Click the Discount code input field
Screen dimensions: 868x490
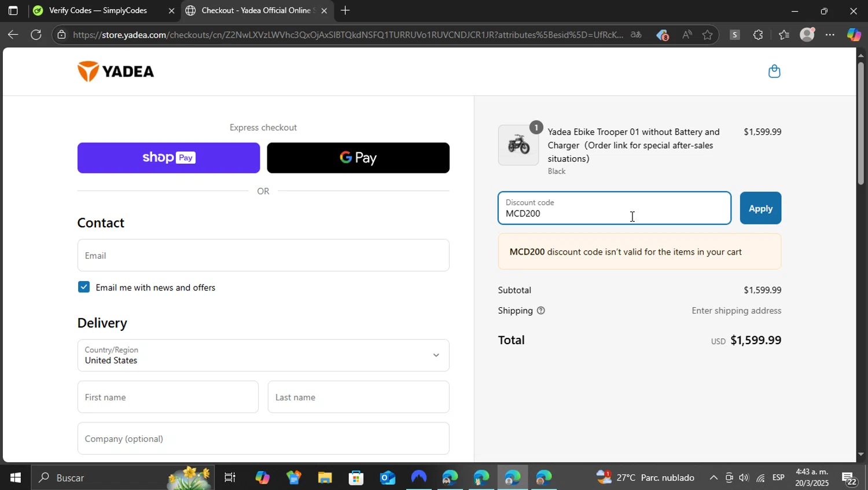[615, 208]
